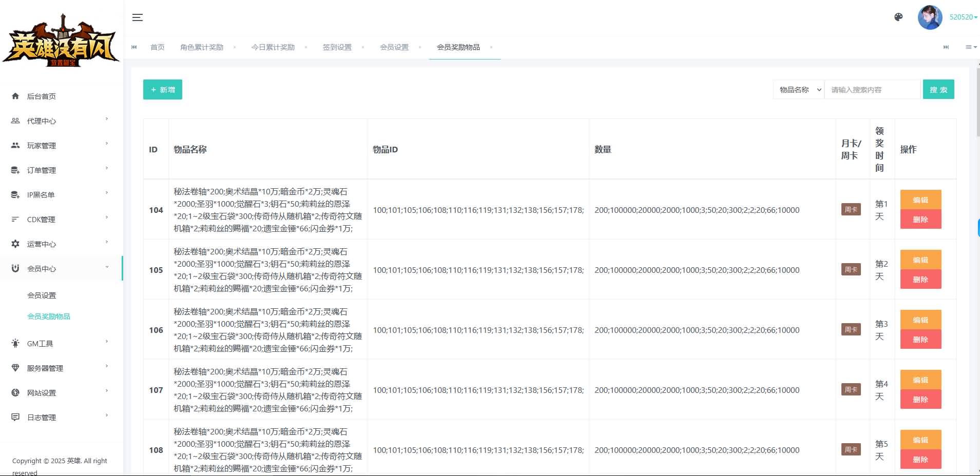Screen dimensions: 980x476
Task: Open the 520520 user account dropdown
Action: (x=962, y=16)
